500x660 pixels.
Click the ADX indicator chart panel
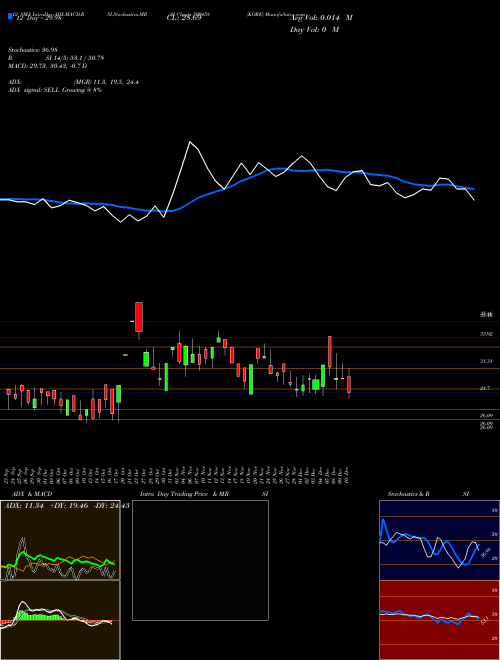(x=60, y=540)
